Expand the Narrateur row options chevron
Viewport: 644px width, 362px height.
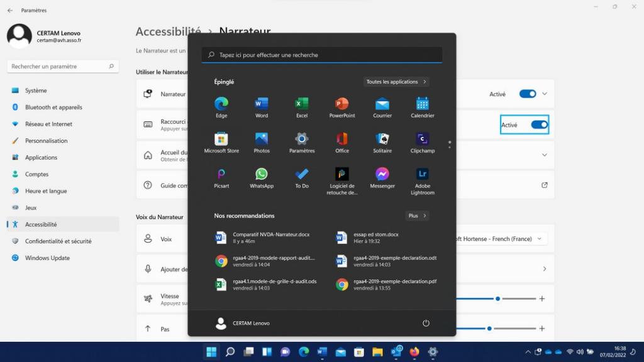tap(545, 94)
